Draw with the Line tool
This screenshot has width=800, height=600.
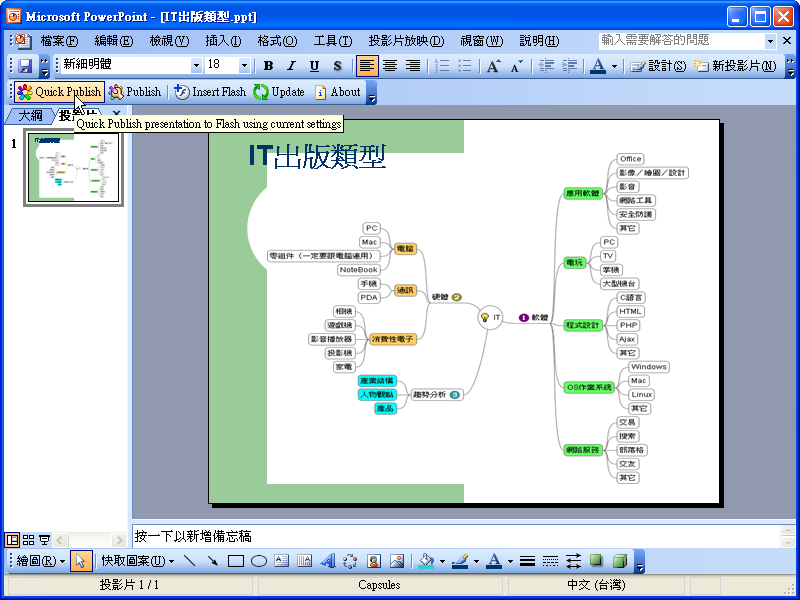189,561
